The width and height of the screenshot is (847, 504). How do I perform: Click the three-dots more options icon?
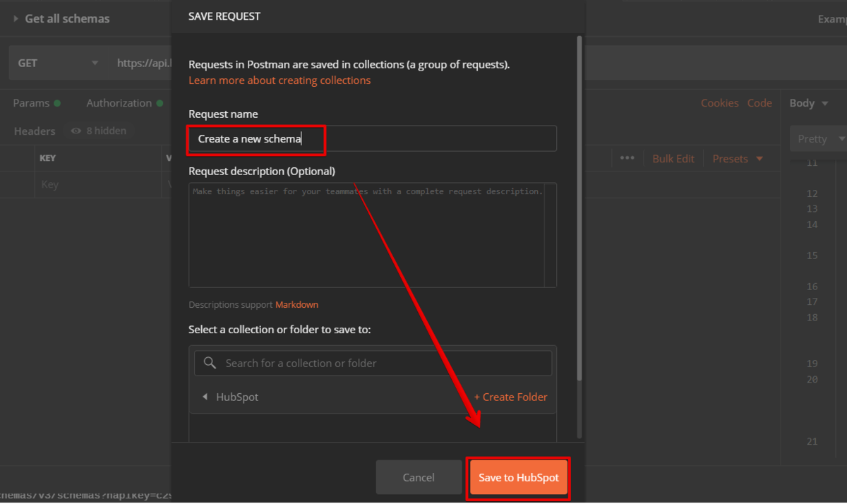coord(627,158)
